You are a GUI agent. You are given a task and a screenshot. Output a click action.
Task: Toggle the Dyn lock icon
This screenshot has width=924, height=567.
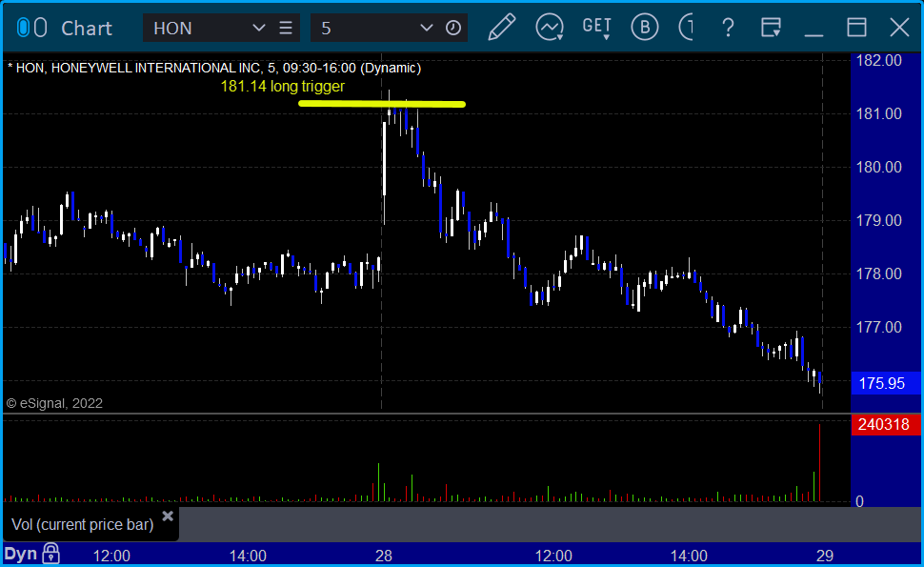pyautogui.click(x=51, y=554)
